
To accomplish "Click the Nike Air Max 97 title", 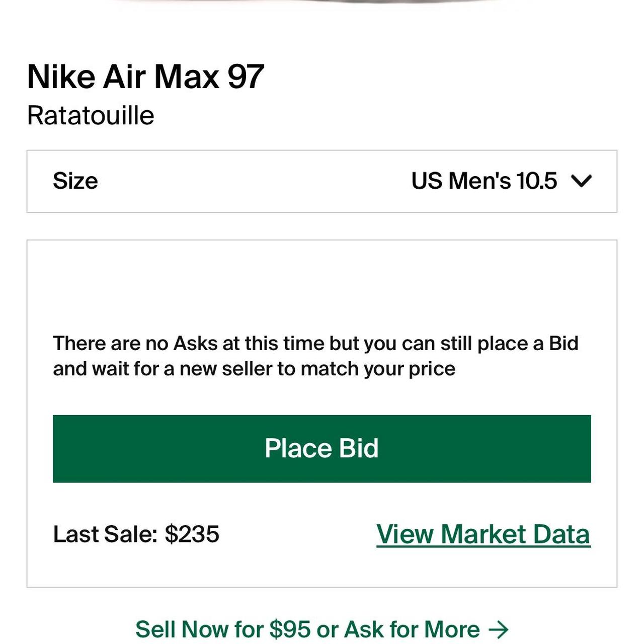I will 145,77.
